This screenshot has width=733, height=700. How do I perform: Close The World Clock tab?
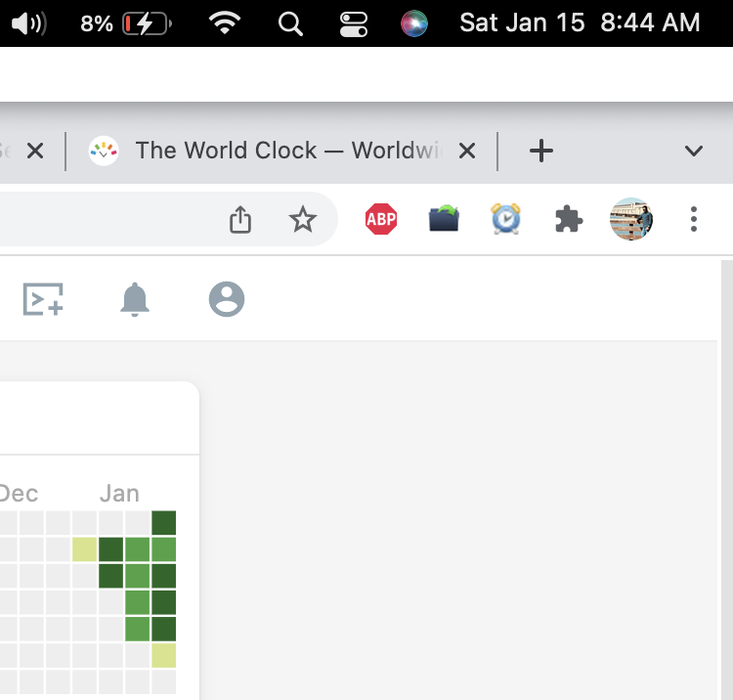(x=467, y=151)
